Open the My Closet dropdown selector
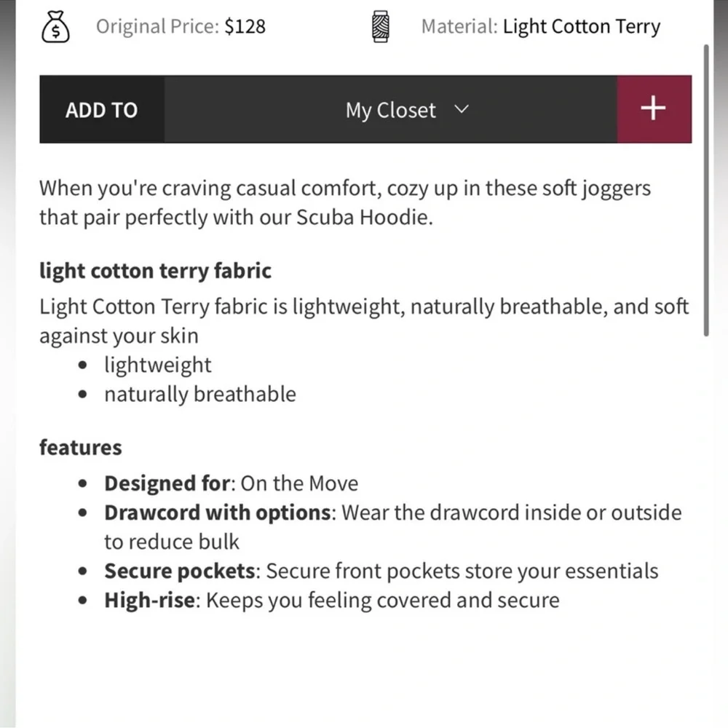 390,109
